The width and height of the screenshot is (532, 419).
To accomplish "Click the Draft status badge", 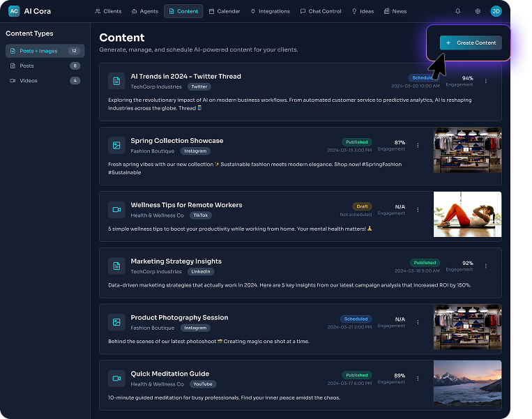I will click(x=362, y=206).
